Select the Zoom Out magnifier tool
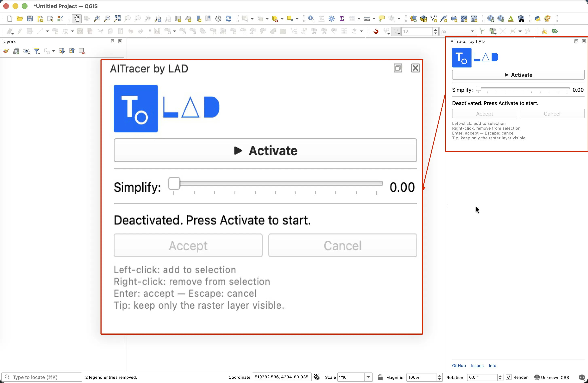Image resolution: width=588 pixels, height=383 pixels. pyautogui.click(x=107, y=19)
